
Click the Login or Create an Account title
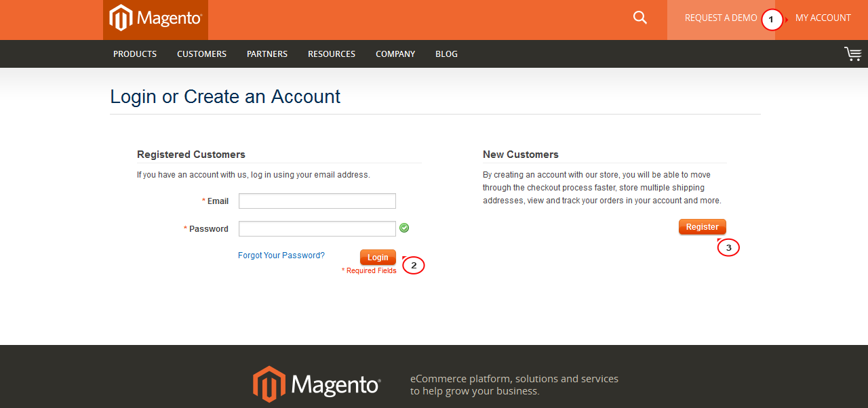[225, 96]
